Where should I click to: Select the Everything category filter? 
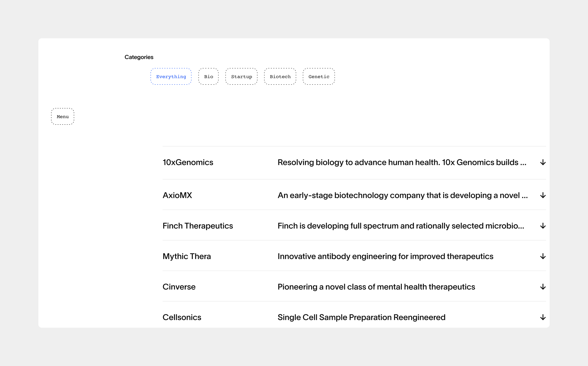pyautogui.click(x=171, y=76)
